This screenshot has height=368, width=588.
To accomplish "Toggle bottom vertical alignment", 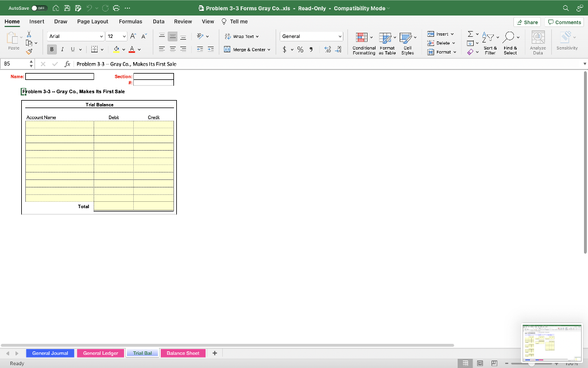I will click(x=183, y=36).
